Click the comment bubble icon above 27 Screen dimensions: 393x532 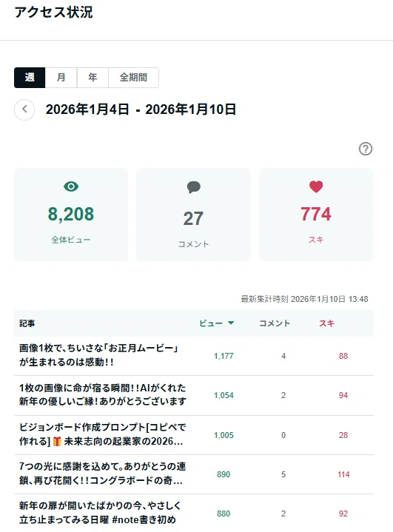point(193,187)
